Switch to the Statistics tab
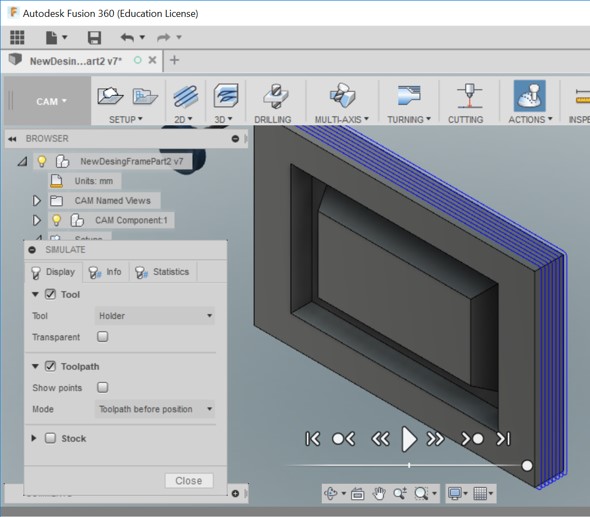Image resolution: width=590 pixels, height=517 pixels. pyautogui.click(x=163, y=272)
